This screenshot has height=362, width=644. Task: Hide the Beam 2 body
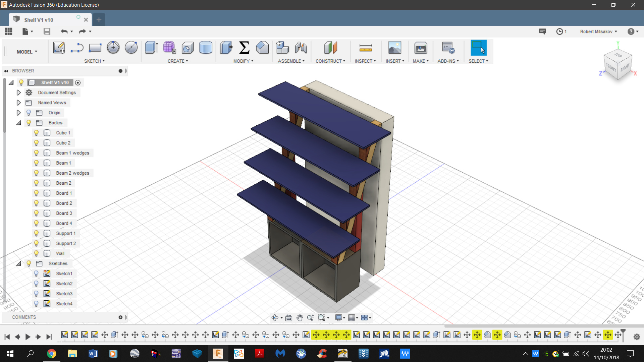(36, 183)
